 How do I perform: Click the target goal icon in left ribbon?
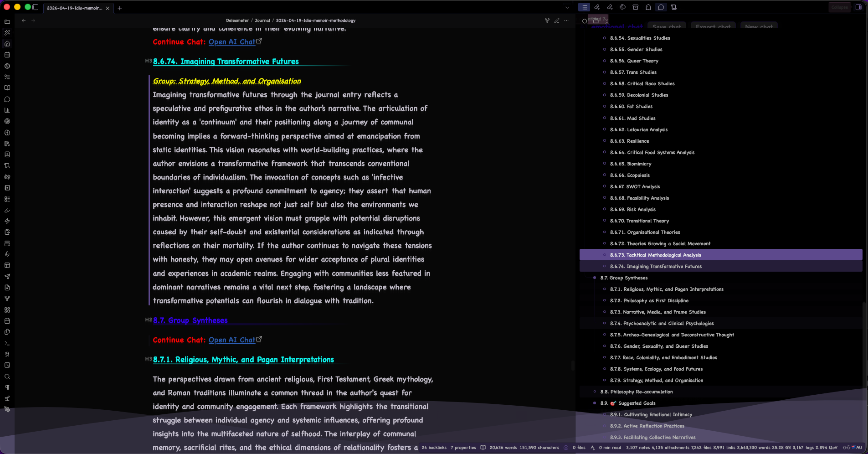pos(7,121)
